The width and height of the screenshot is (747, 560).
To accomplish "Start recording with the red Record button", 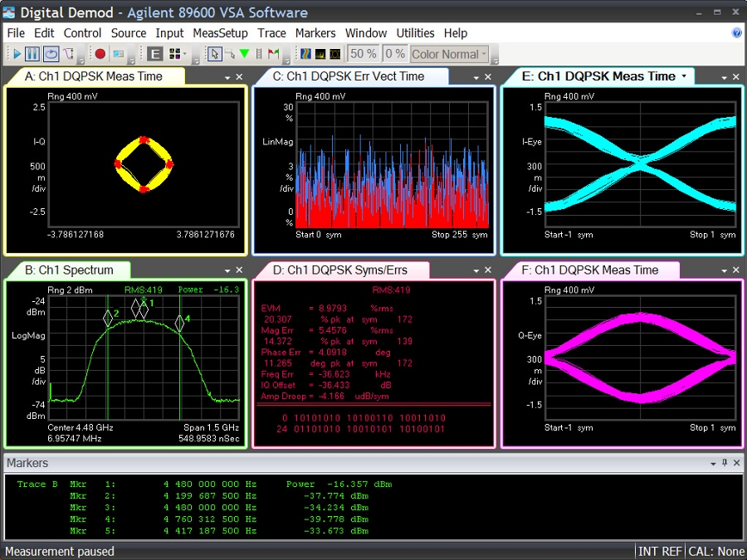I will click(x=100, y=54).
